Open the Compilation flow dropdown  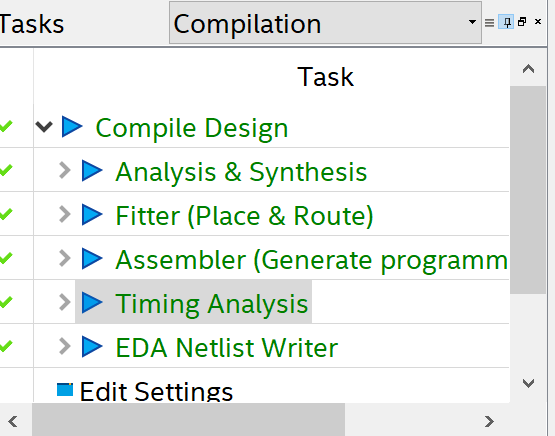tap(325, 22)
